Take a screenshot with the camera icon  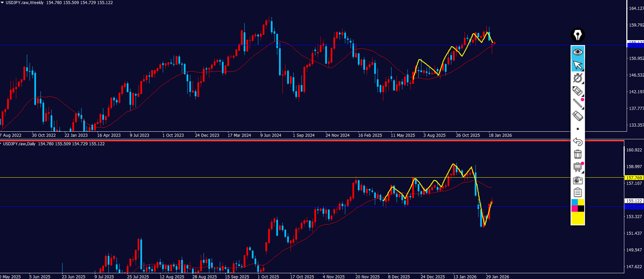point(577,180)
